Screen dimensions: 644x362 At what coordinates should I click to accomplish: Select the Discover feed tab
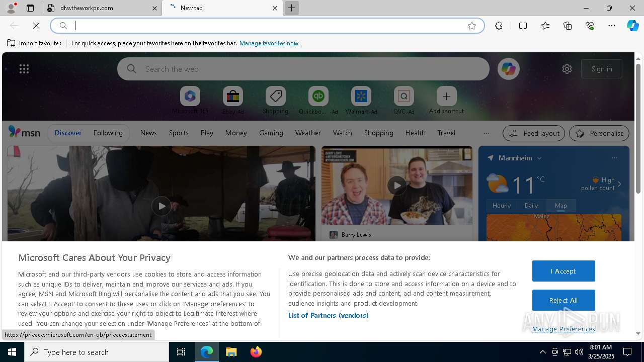tap(68, 133)
